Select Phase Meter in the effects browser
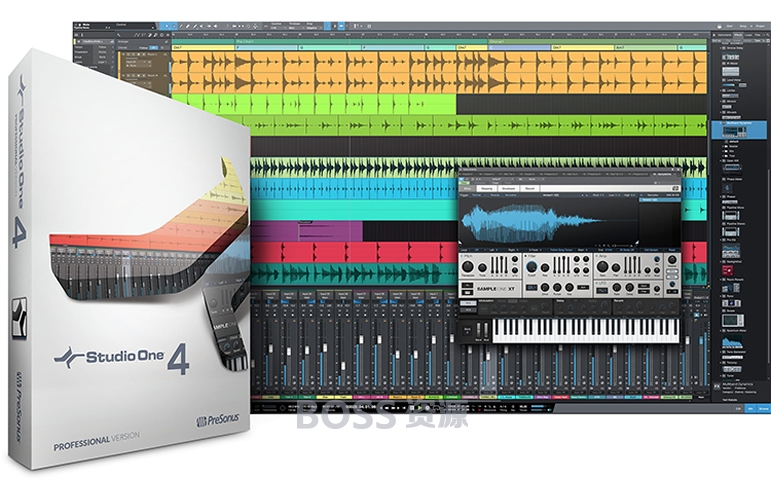Viewport: 771px width, 479px height. (735, 179)
